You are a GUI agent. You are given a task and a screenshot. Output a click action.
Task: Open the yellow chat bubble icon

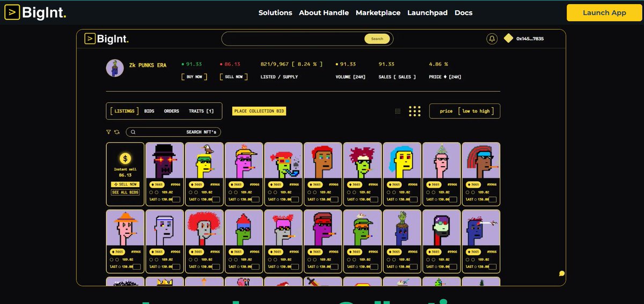point(562,273)
